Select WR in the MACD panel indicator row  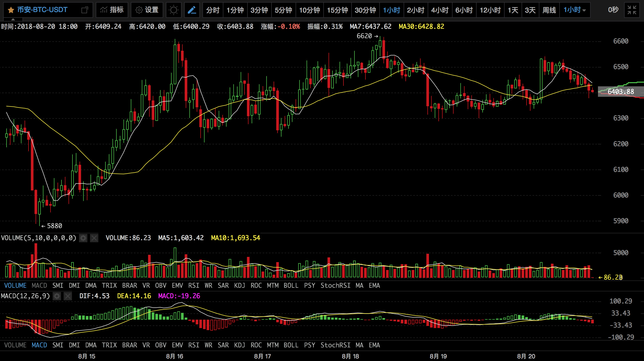coord(208,345)
